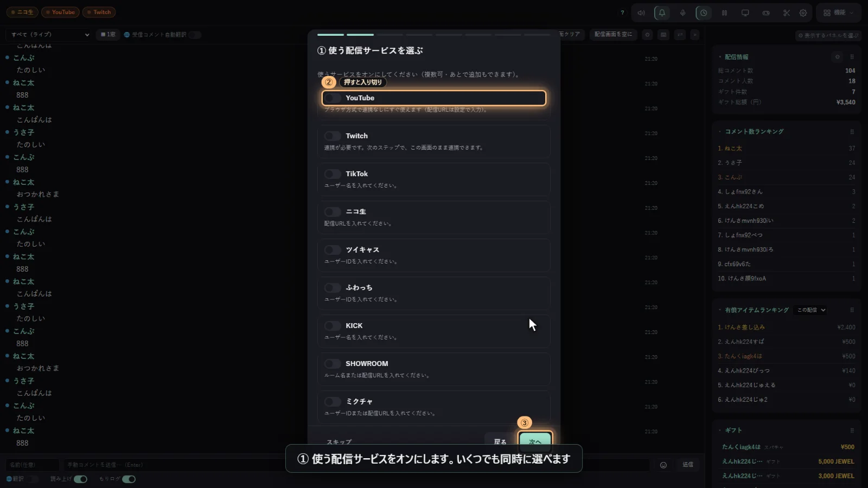Open the すべて（ライブ） filter dropdown
Viewport: 868px width, 488px height.
(x=49, y=35)
